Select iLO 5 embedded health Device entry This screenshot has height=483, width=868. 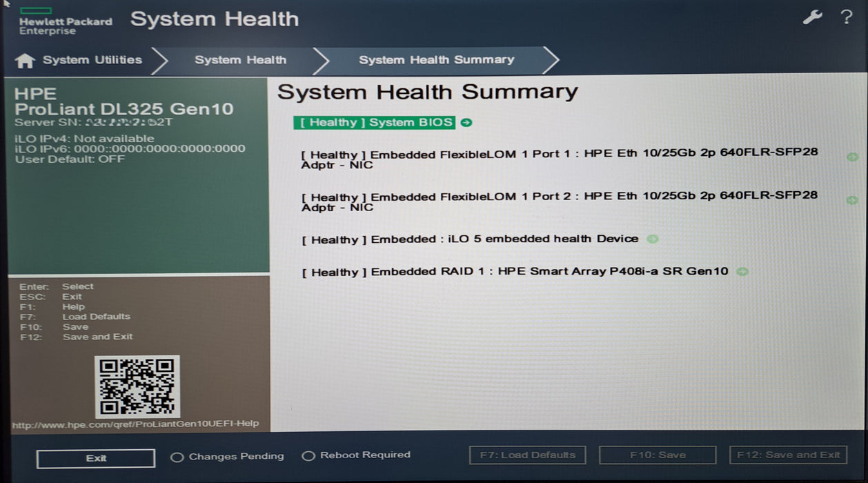[470, 239]
